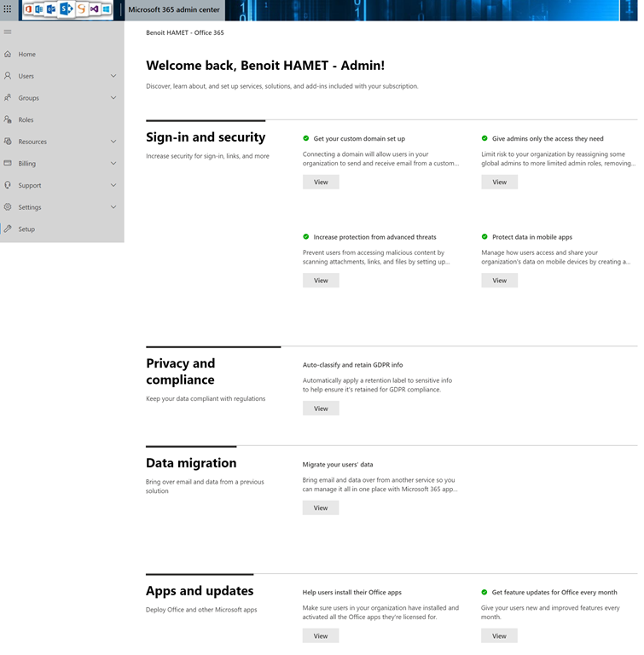644x655 pixels.
Task: Select Setup in sidebar
Action: coord(62,229)
